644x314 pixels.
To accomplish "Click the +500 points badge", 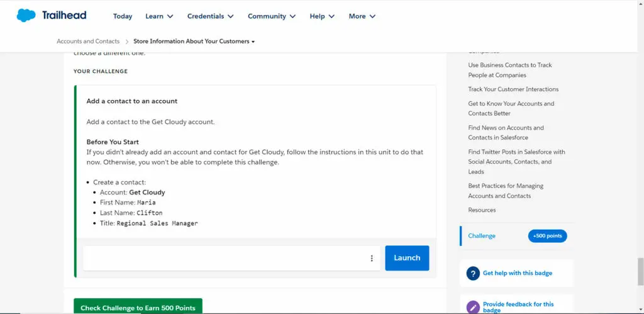I will tap(548, 236).
